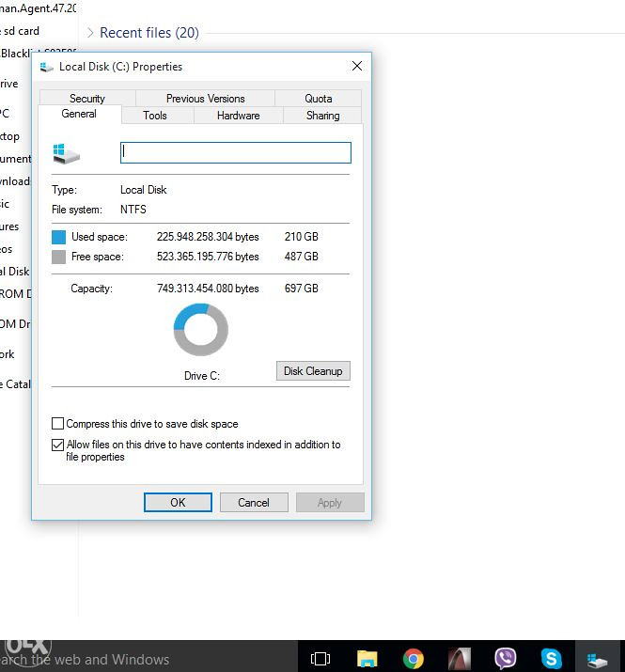Click the 749.313.454.080 bytes capacity value
Viewport: 625px width, 672px height.
(x=208, y=288)
